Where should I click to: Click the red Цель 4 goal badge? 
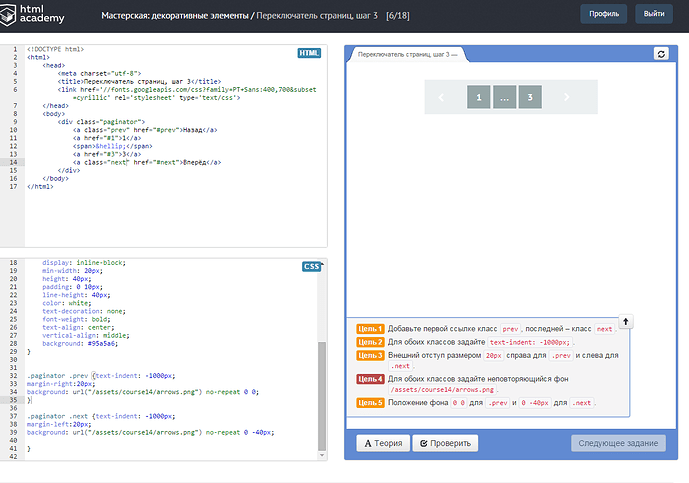point(370,379)
